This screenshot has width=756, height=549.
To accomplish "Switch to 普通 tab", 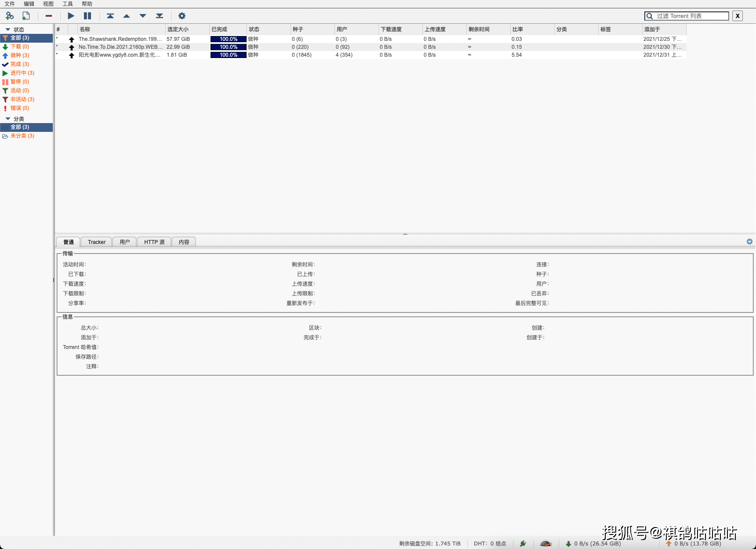I will point(68,242).
